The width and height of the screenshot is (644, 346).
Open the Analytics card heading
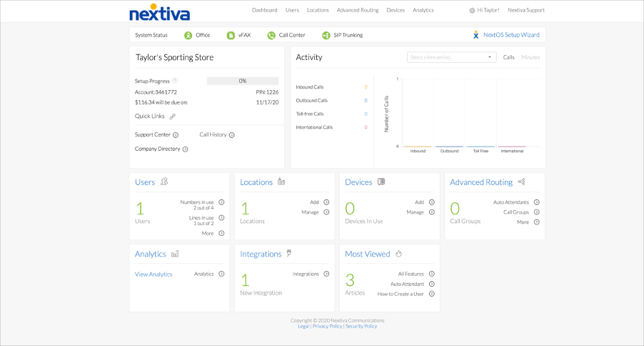pos(151,254)
